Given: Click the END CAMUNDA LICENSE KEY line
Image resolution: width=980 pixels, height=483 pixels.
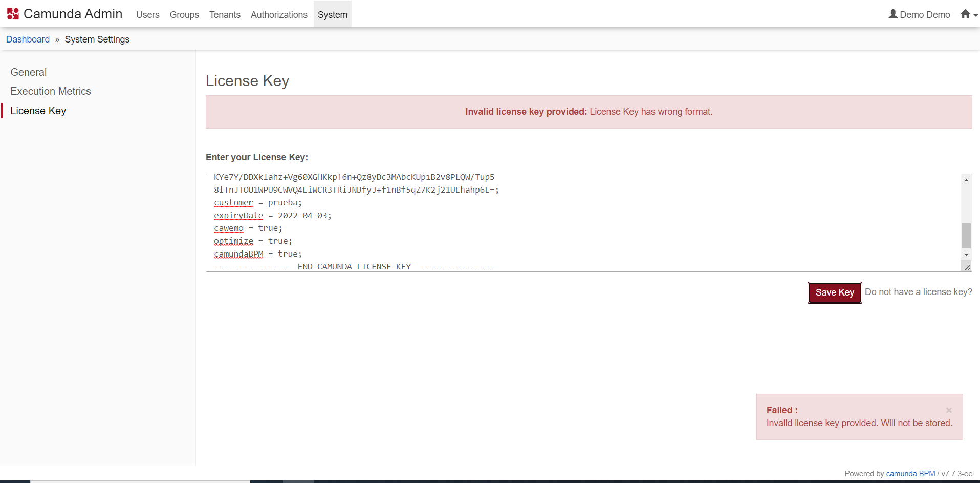Looking at the screenshot, I should (x=354, y=267).
